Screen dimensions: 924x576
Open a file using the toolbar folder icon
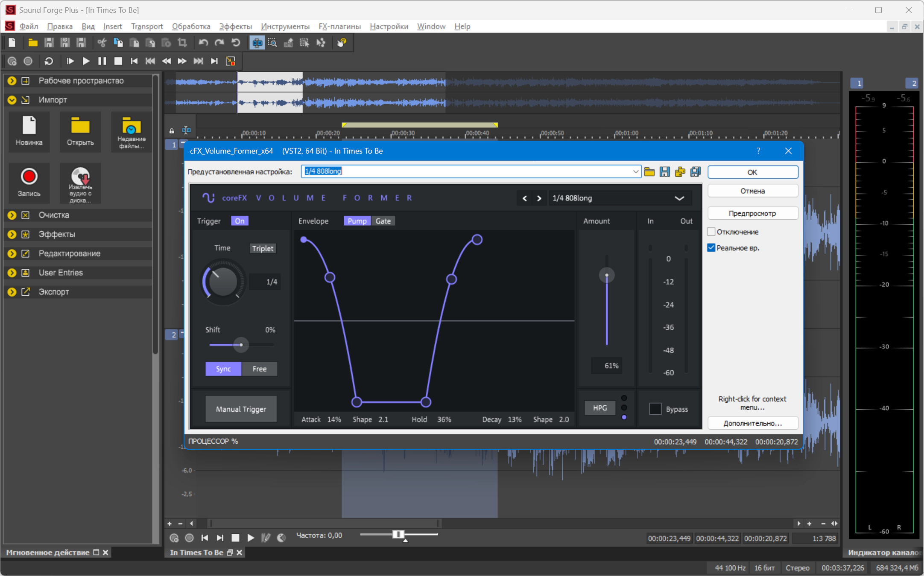[x=33, y=43]
